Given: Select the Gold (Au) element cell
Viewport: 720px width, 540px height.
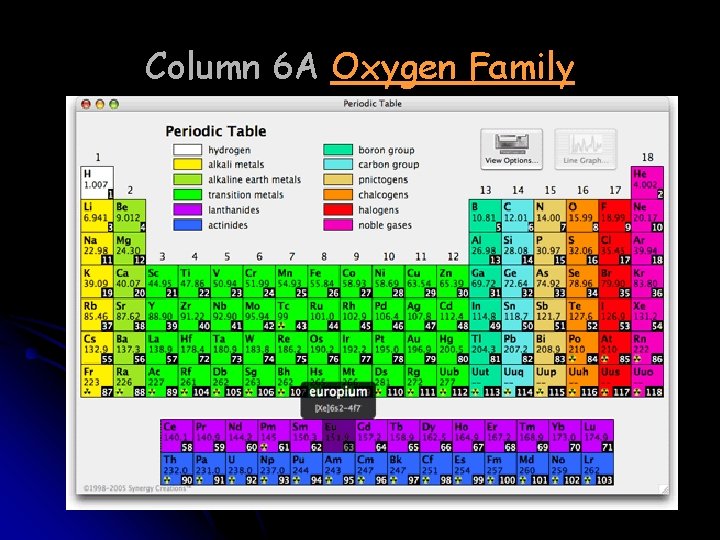Looking at the screenshot, I should tap(421, 348).
